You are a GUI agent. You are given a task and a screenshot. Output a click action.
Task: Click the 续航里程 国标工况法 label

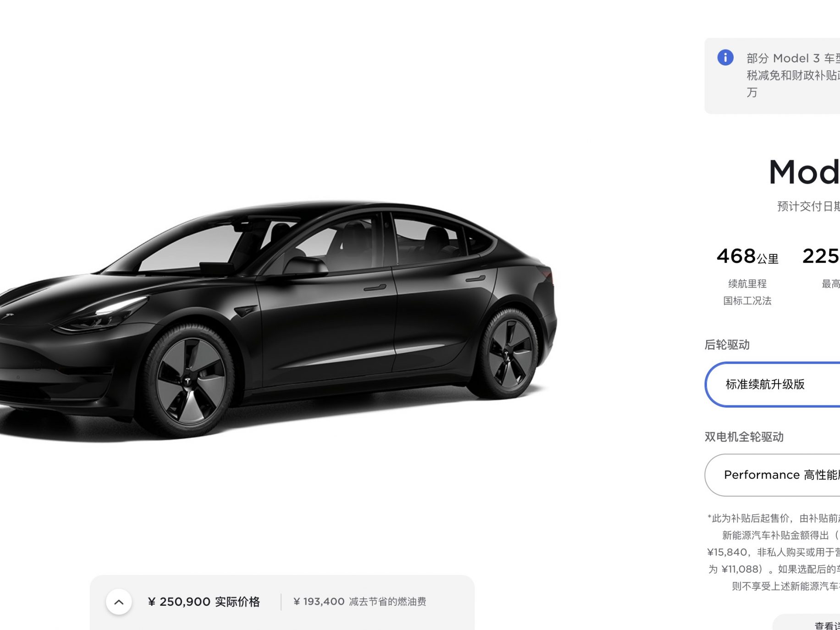click(747, 292)
